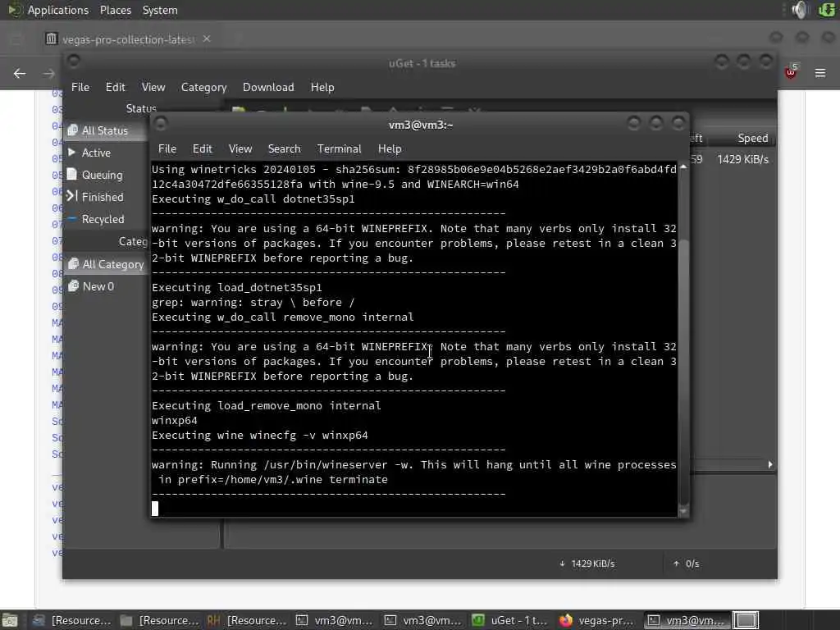This screenshot has height=630, width=840.
Task: Open the Places menu
Action: [115, 10]
